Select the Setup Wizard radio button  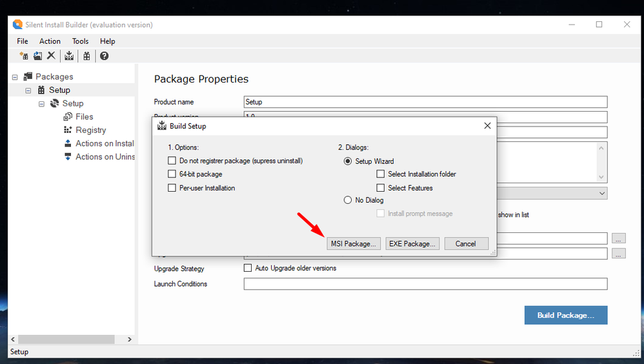348,161
